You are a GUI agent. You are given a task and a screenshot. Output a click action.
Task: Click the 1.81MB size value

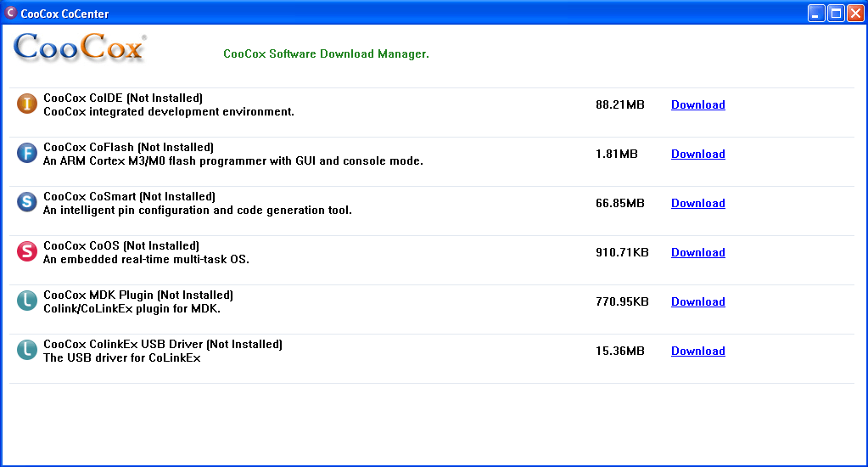point(617,154)
